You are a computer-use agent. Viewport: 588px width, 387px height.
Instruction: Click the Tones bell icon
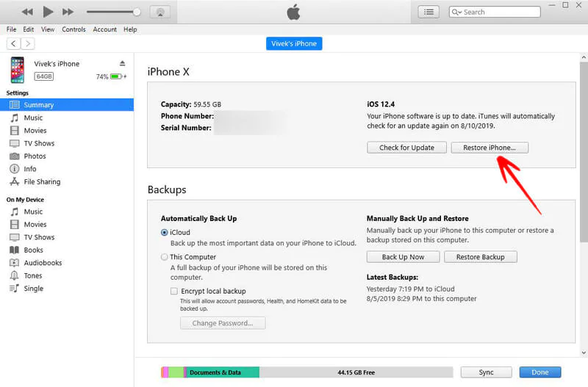coord(14,275)
